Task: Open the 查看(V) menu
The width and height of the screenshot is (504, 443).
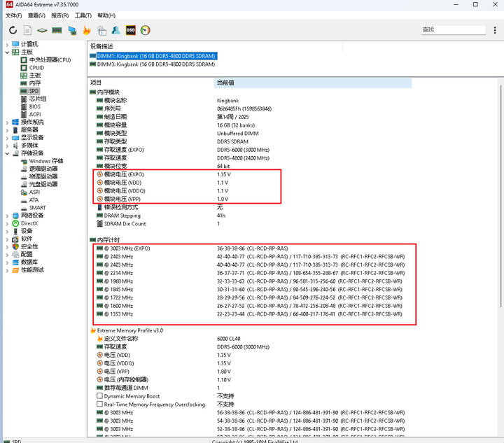Action: (x=36, y=15)
